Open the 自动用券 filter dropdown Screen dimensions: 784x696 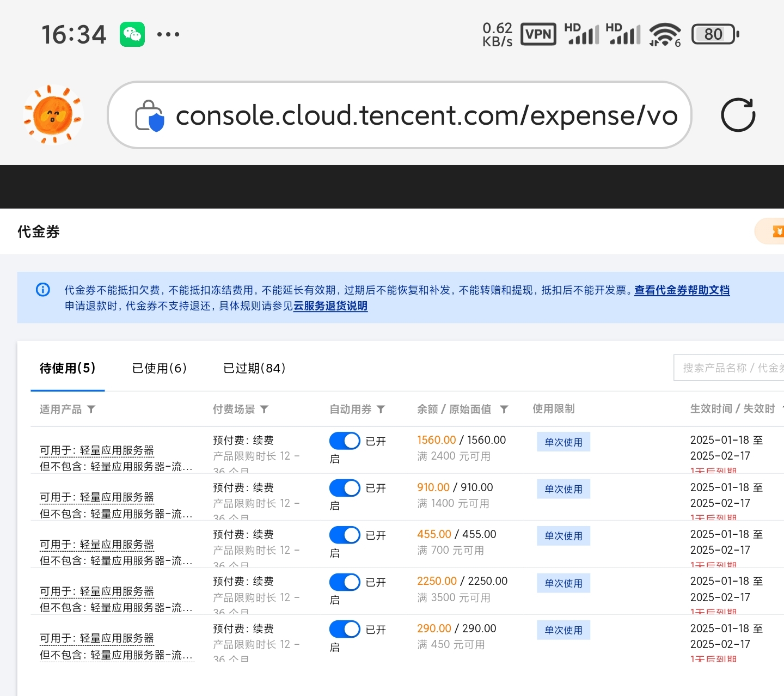point(381,409)
